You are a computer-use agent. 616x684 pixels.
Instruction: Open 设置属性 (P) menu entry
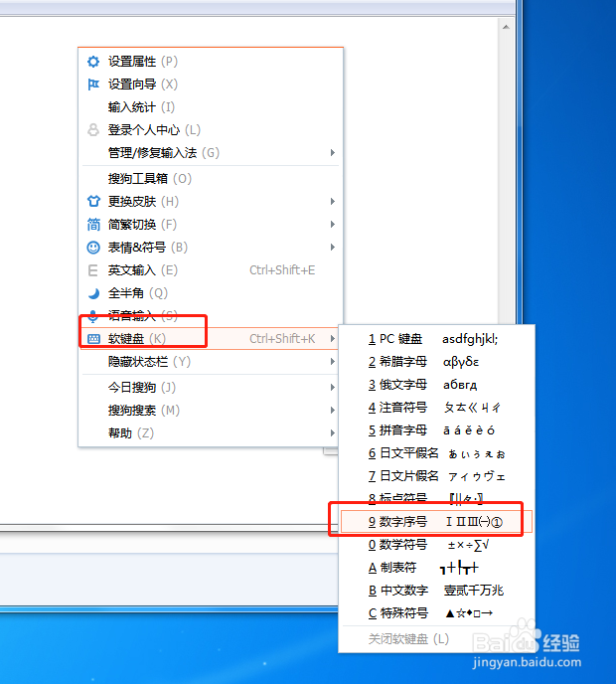tap(210, 62)
